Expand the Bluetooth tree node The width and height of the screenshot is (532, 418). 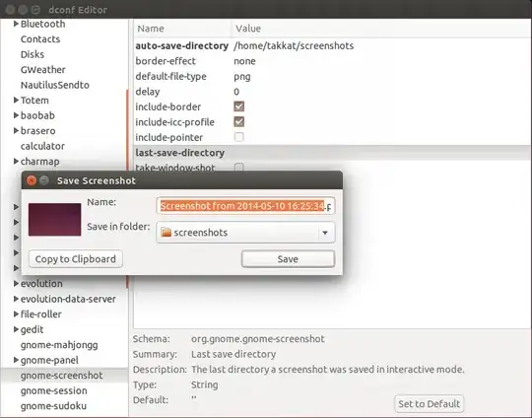point(16,24)
